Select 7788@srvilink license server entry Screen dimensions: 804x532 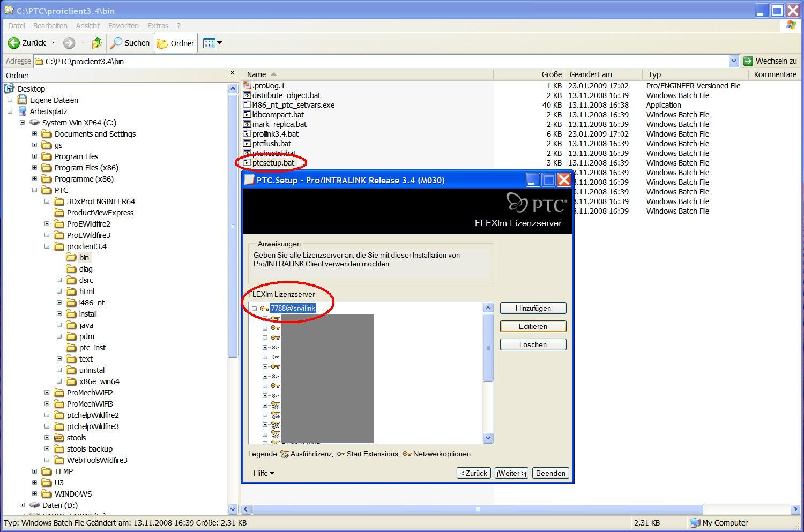point(293,308)
